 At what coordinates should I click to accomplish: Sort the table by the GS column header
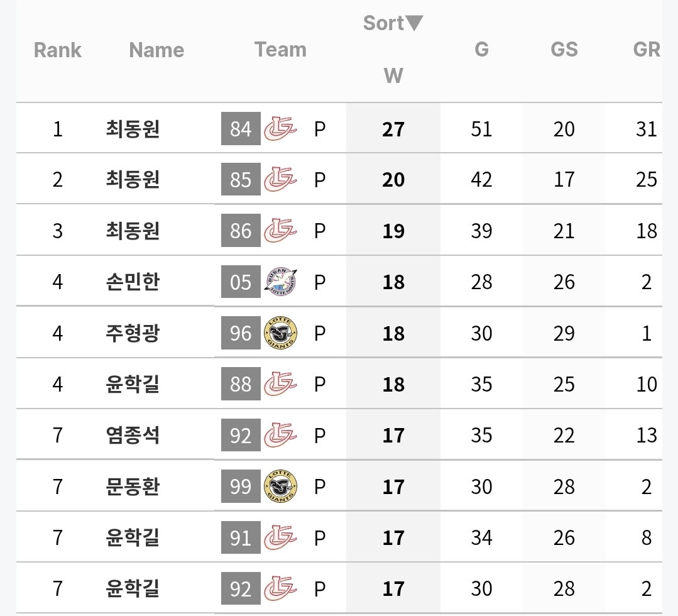pyautogui.click(x=564, y=49)
